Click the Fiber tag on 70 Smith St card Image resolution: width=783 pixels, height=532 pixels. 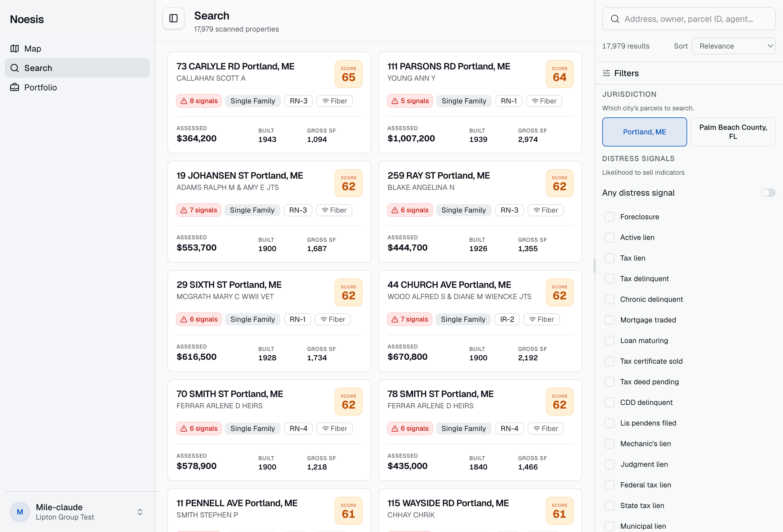[334, 428]
